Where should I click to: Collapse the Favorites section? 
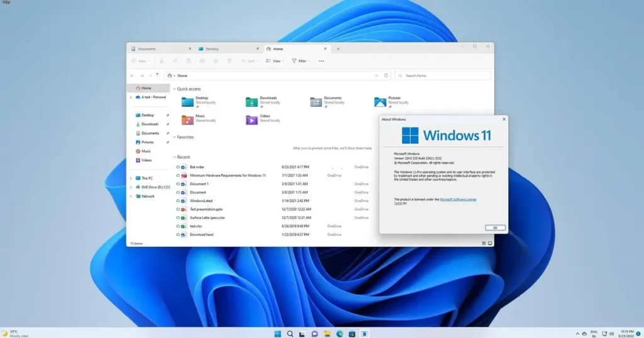175,137
